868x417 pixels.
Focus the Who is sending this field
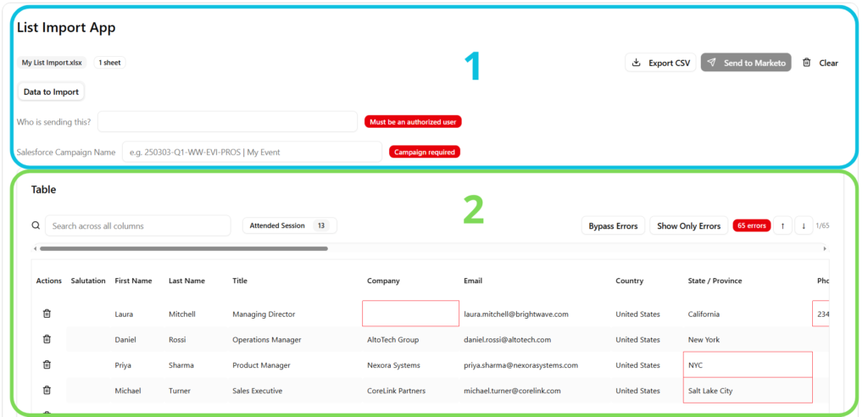click(227, 122)
